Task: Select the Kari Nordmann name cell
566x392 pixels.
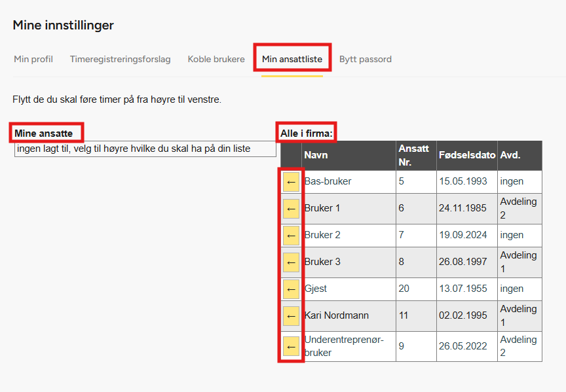Action: coord(337,316)
